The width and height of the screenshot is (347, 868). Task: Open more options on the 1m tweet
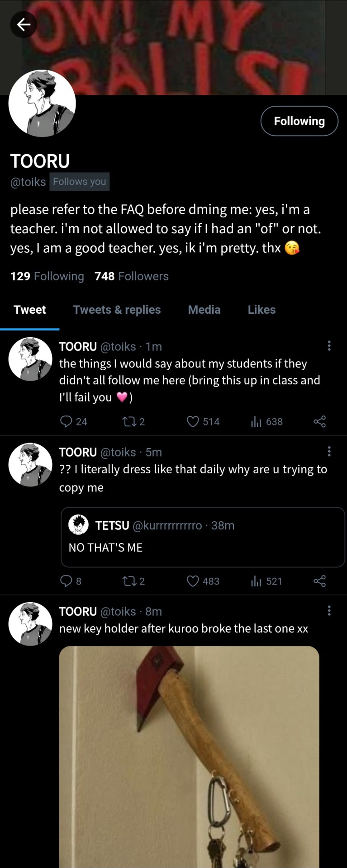pos(329,346)
